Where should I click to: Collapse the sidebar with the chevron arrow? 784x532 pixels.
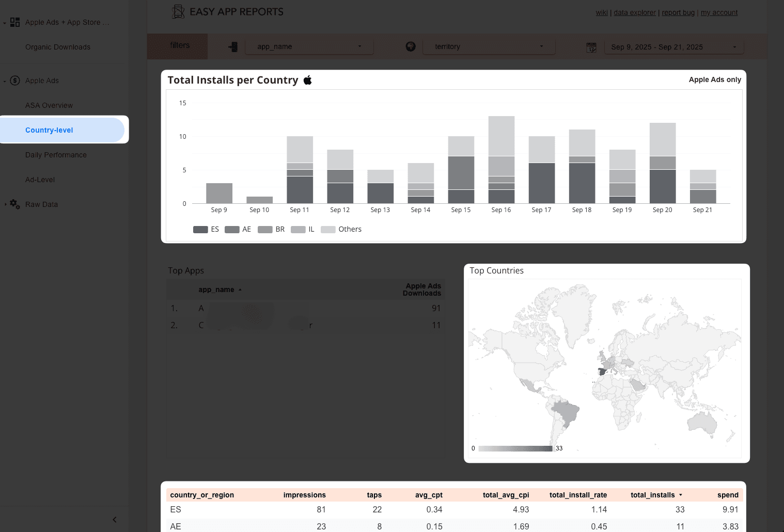click(x=115, y=520)
